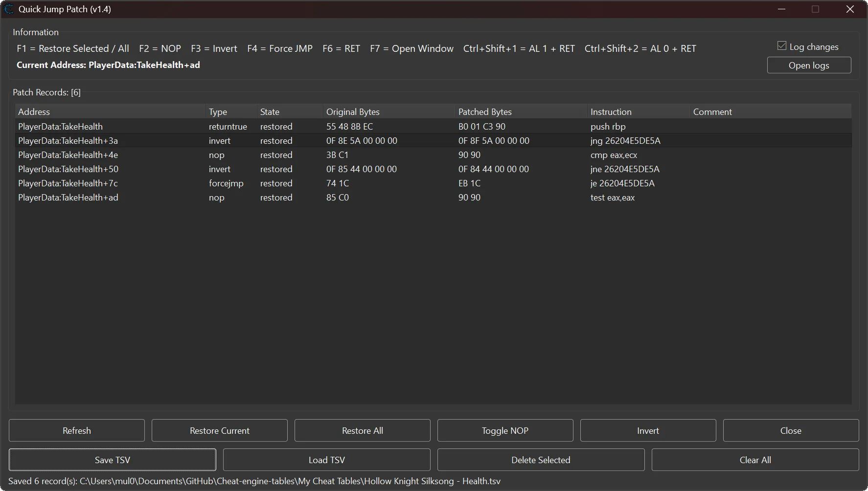The width and height of the screenshot is (868, 491).
Task: Select PlayerData:TakeHealth+50 row
Action: click(433, 169)
